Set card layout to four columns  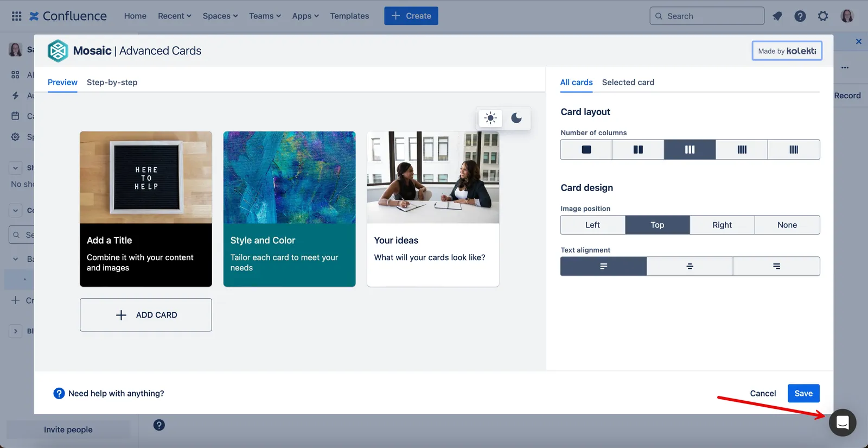tap(742, 149)
